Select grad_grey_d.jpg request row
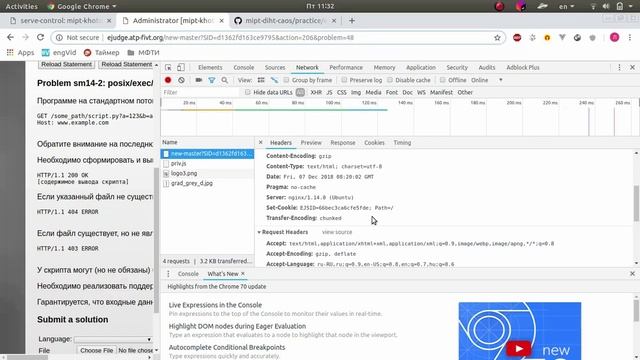640x360 pixels. [x=207, y=183]
